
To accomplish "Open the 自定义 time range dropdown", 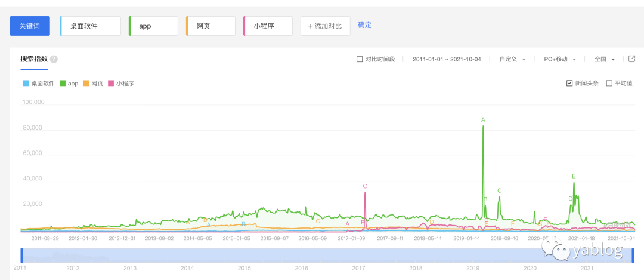I will click(x=513, y=59).
